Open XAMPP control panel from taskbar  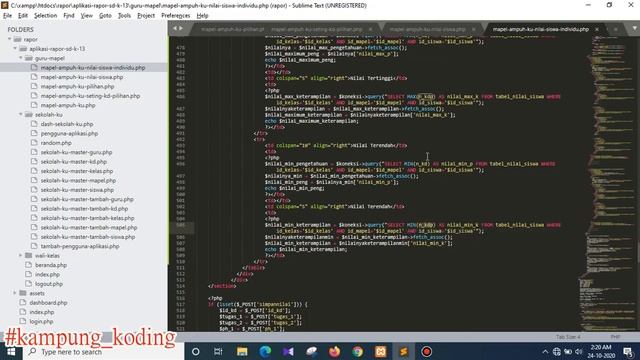click(380, 351)
